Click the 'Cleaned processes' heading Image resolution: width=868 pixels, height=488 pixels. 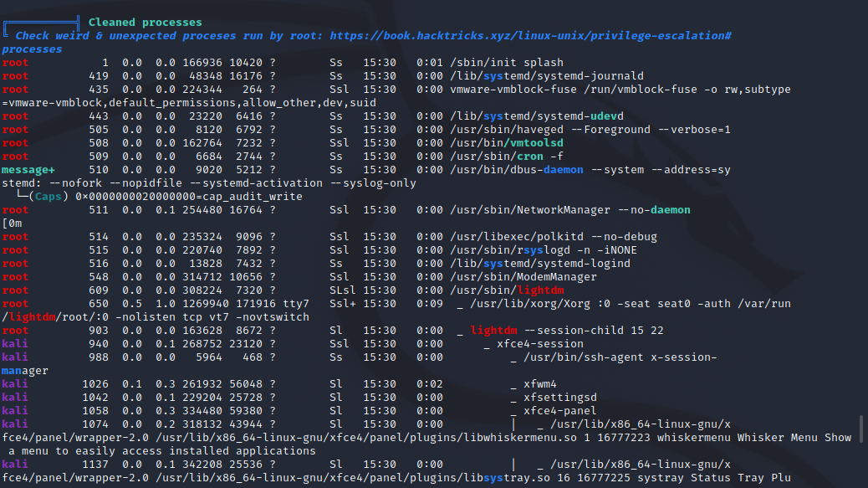(x=145, y=22)
